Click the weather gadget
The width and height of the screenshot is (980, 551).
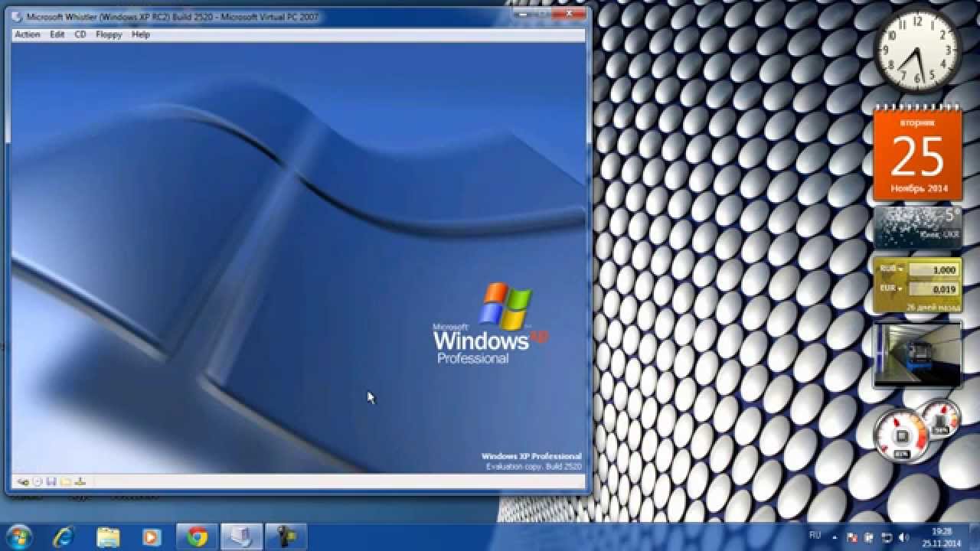[917, 227]
